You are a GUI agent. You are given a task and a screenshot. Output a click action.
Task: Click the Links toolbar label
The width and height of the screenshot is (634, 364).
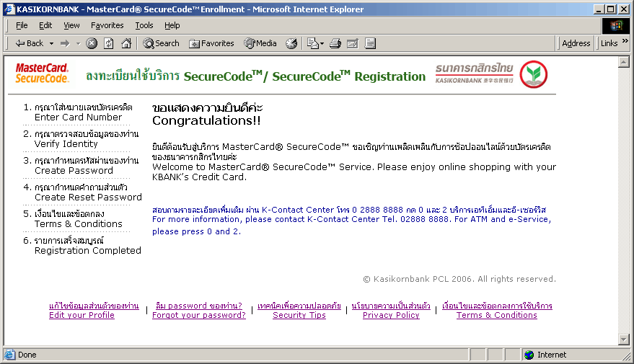[x=609, y=43]
